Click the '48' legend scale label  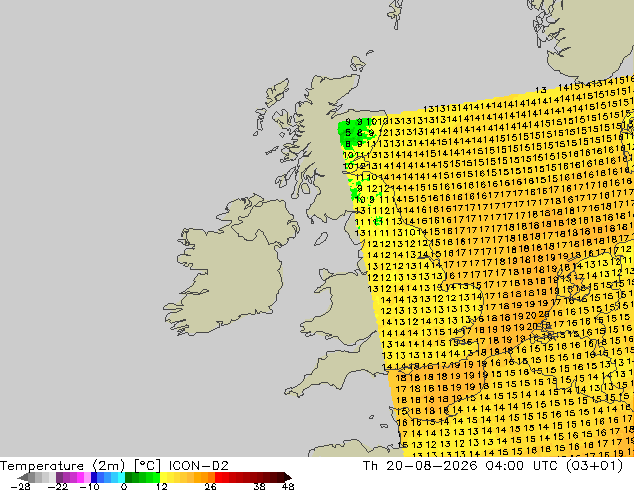tap(288, 486)
